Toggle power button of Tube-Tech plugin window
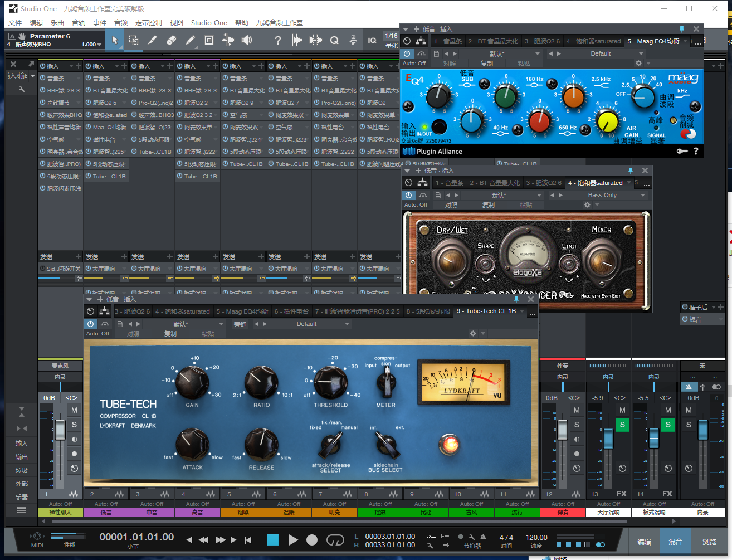The height and width of the screenshot is (560, 732). pyautogui.click(x=91, y=324)
